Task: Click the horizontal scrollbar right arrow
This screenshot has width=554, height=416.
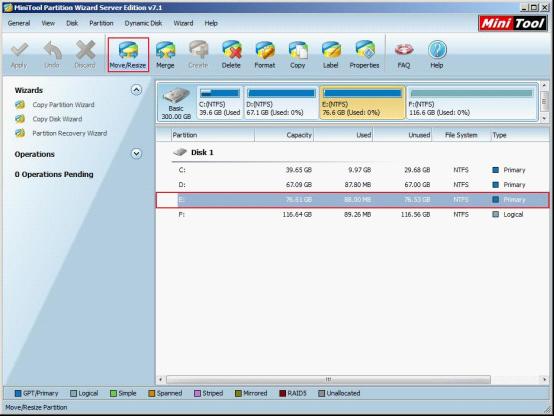Action: (x=544, y=379)
